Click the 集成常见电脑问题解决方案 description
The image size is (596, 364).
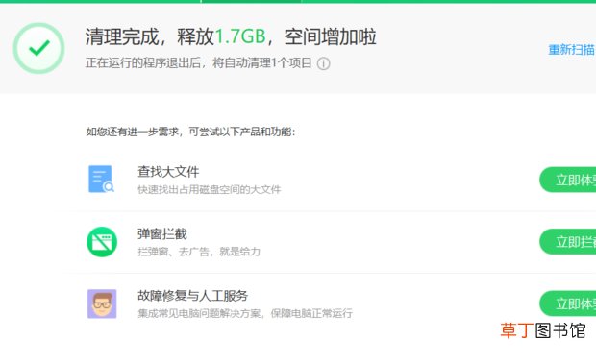(245, 313)
